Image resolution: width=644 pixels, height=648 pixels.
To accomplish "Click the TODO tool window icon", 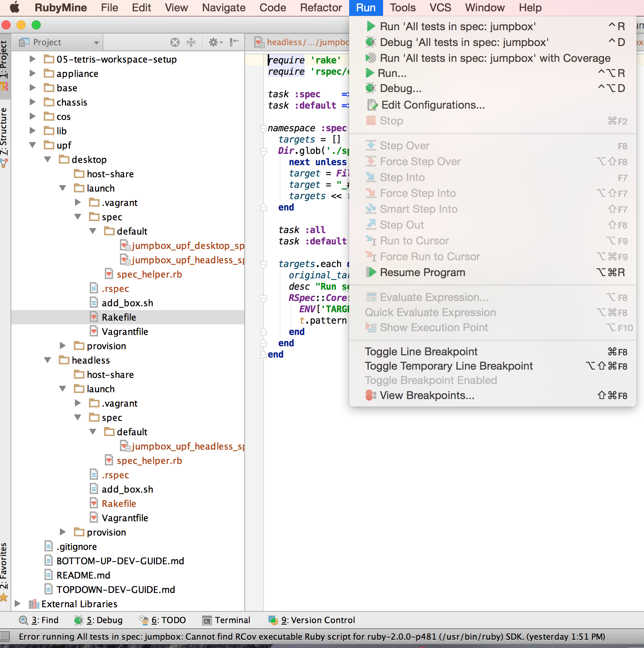I will pos(144,620).
